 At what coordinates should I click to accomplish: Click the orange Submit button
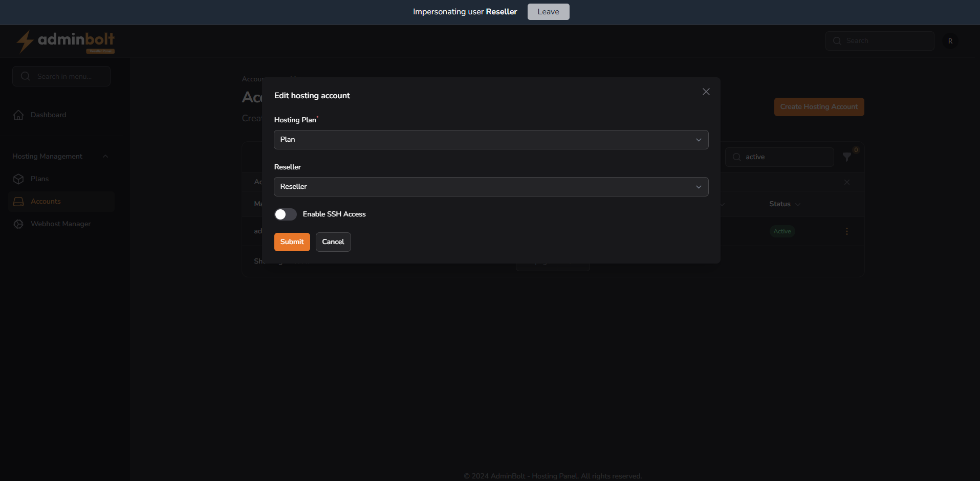[292, 242]
